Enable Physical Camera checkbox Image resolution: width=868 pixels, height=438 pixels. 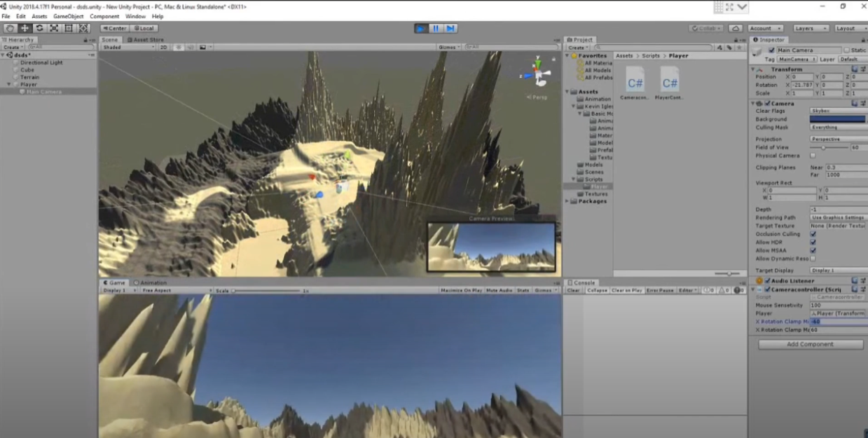pos(813,156)
